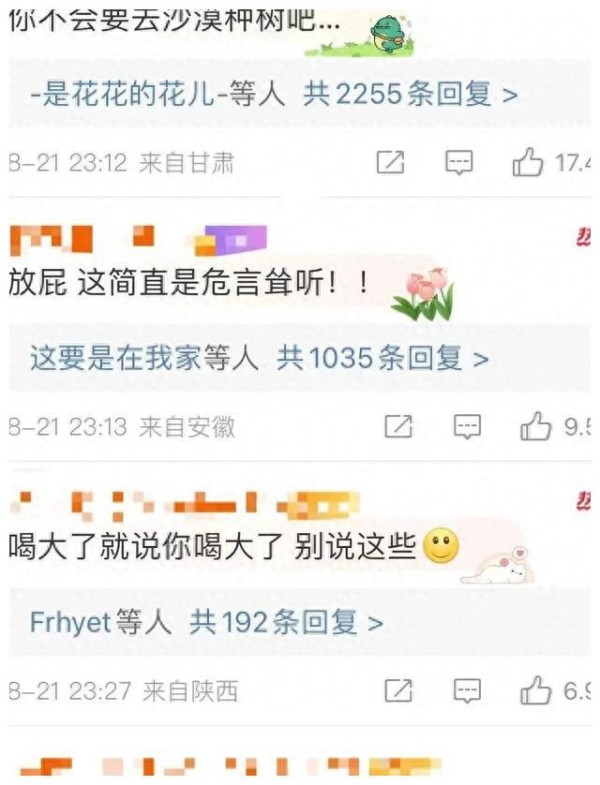Reply to the comment posted from Shaanxi
This screenshot has width=600, height=785.
coord(467,691)
